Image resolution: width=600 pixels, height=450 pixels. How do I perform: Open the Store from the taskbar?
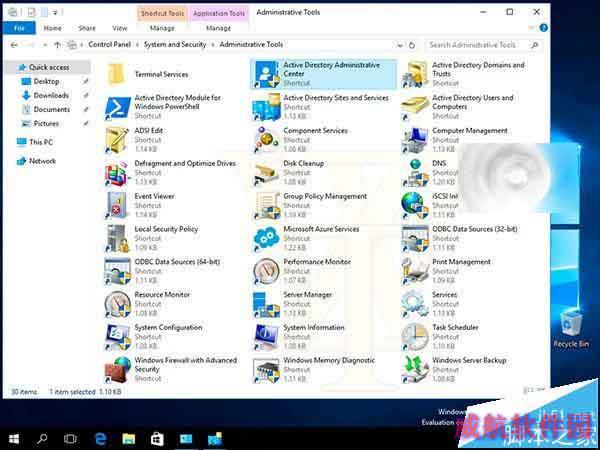tap(157, 439)
